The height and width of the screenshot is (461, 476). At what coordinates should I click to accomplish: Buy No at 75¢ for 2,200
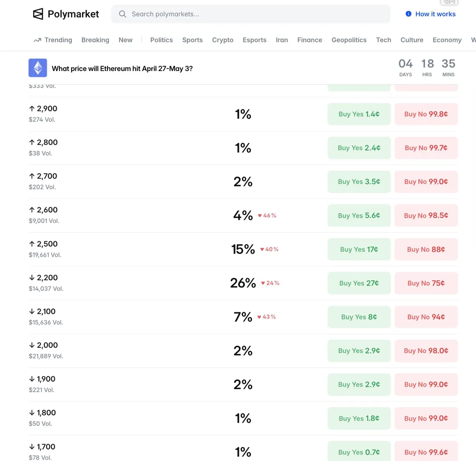(426, 283)
